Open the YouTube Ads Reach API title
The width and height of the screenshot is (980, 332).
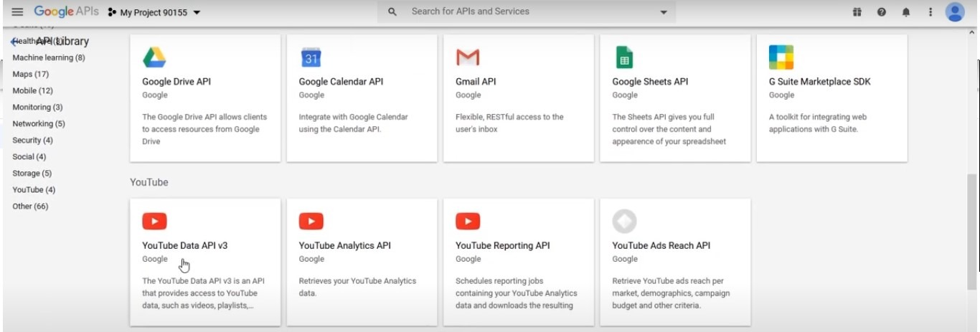pos(661,245)
